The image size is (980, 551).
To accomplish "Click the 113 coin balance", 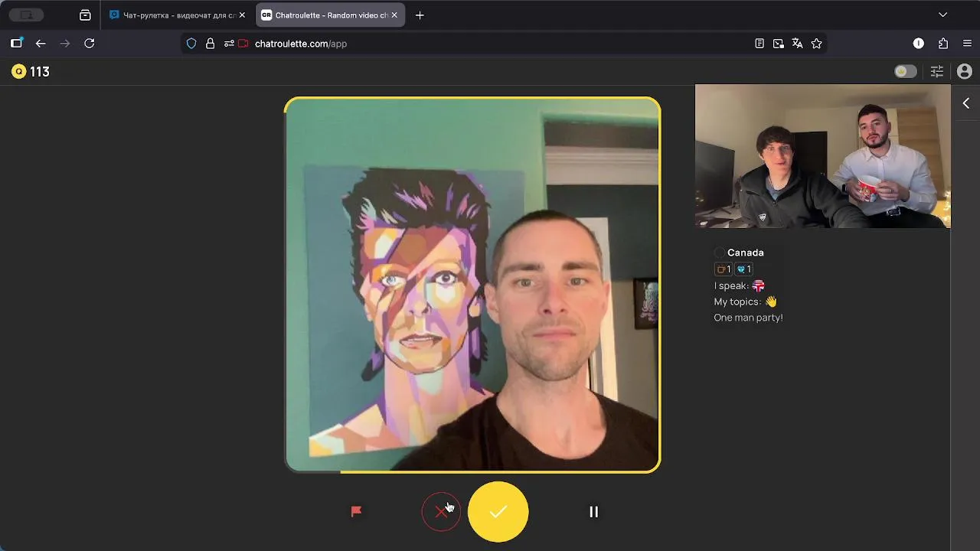I will pos(40,71).
